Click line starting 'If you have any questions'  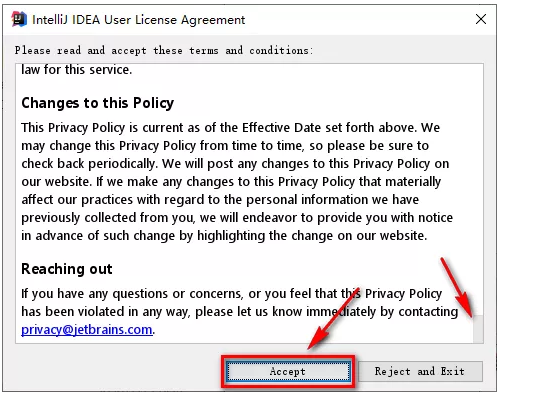[231, 294]
